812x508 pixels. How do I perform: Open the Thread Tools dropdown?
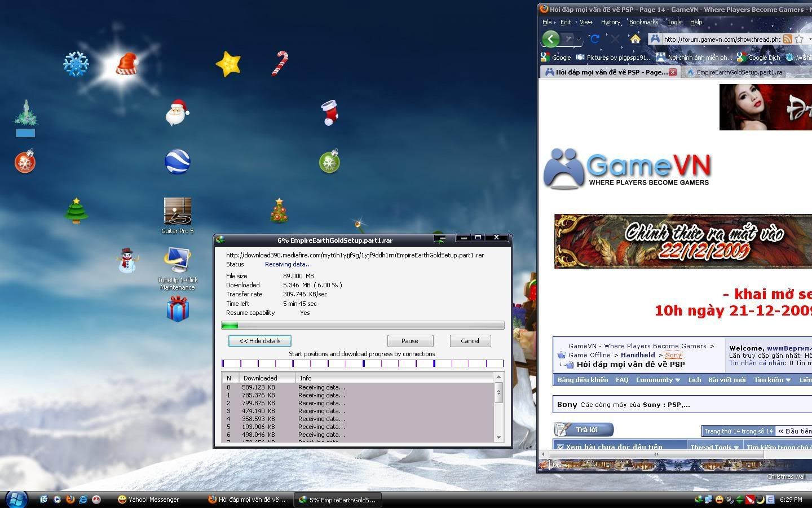coord(714,447)
